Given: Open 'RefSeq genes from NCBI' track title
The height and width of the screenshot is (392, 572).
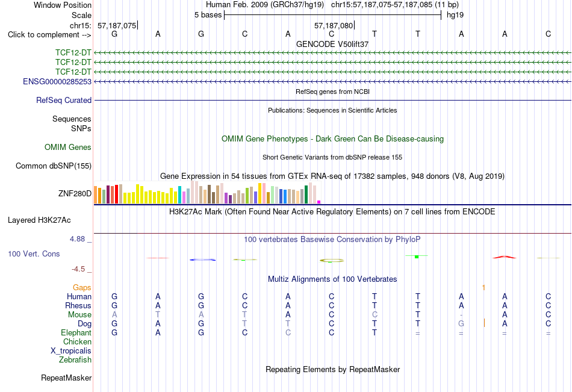Looking at the screenshot, I should click(332, 92).
